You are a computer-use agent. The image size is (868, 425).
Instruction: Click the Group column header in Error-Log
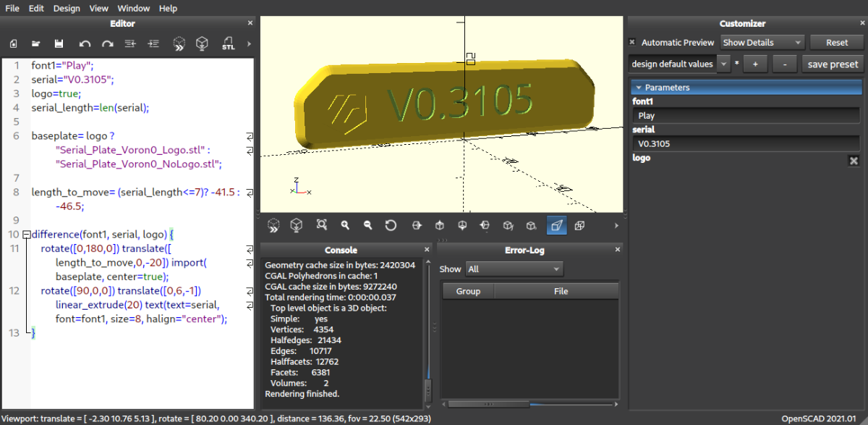click(468, 291)
